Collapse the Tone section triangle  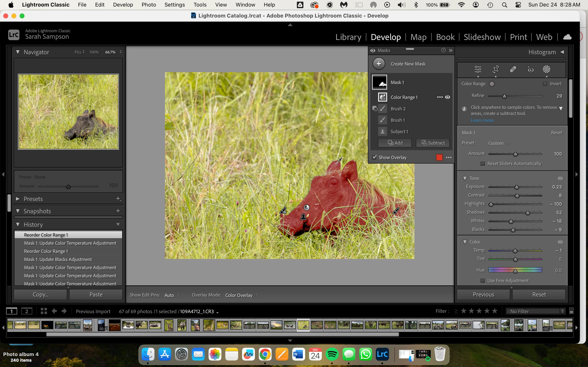pyautogui.click(x=465, y=178)
